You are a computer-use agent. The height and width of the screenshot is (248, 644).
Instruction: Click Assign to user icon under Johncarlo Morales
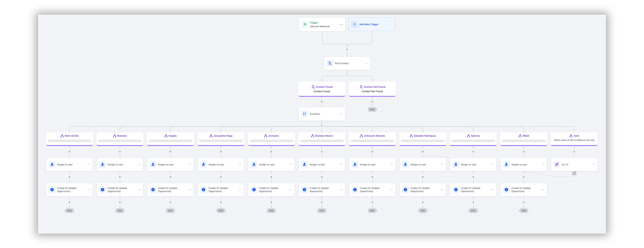[355, 164]
